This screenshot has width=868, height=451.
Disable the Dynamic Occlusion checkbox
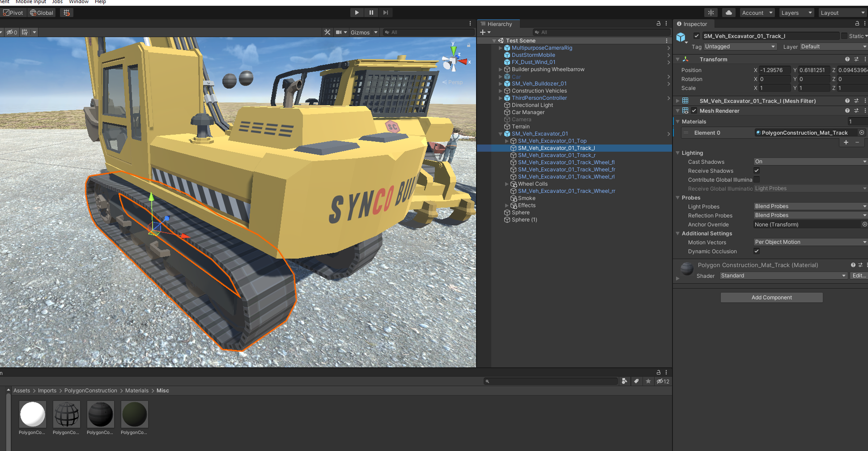(757, 251)
